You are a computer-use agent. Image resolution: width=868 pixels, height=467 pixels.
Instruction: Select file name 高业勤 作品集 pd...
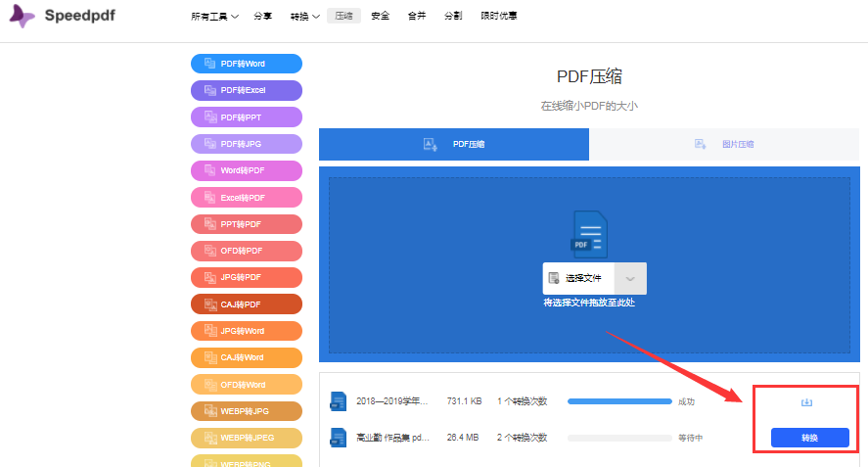click(392, 438)
